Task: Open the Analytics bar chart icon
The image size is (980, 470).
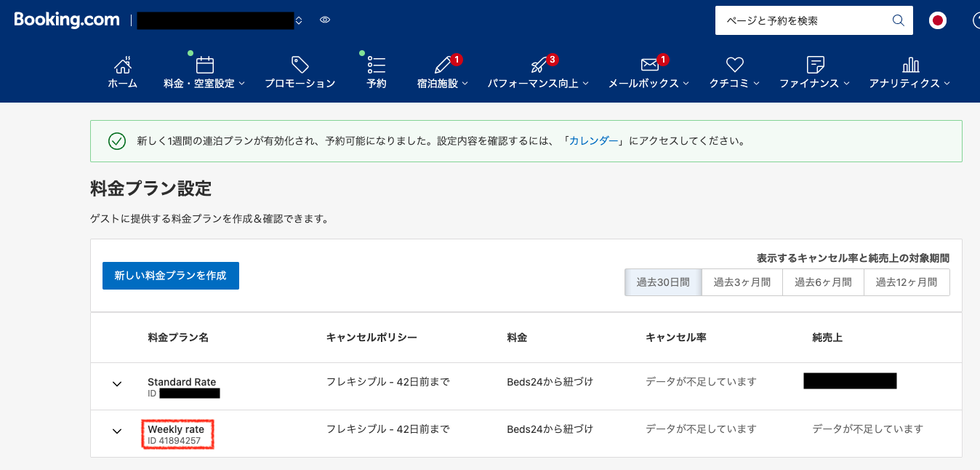Action: point(909,65)
